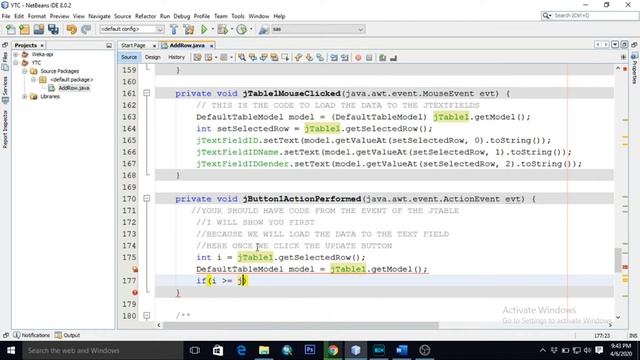Click the hint lightbulb on line 176
The height and width of the screenshot is (360, 640).
[135, 269]
